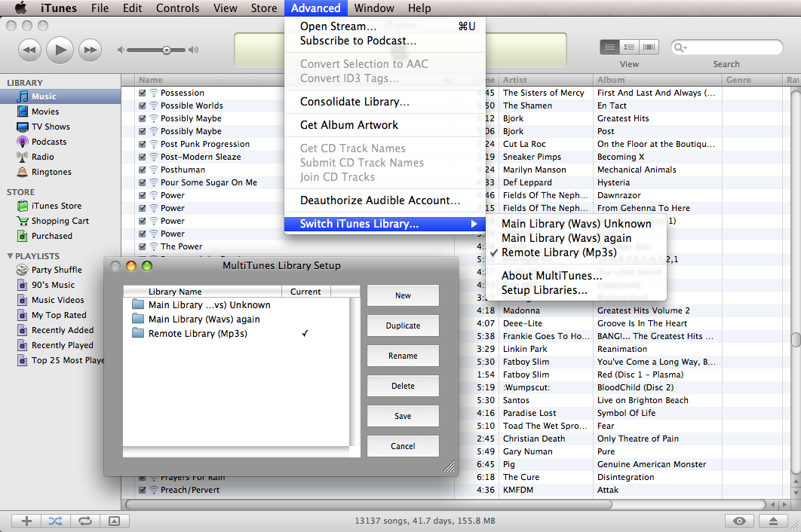Click the horizontal scrollbar of song list
This screenshot has width=801, height=532.
(369, 504)
